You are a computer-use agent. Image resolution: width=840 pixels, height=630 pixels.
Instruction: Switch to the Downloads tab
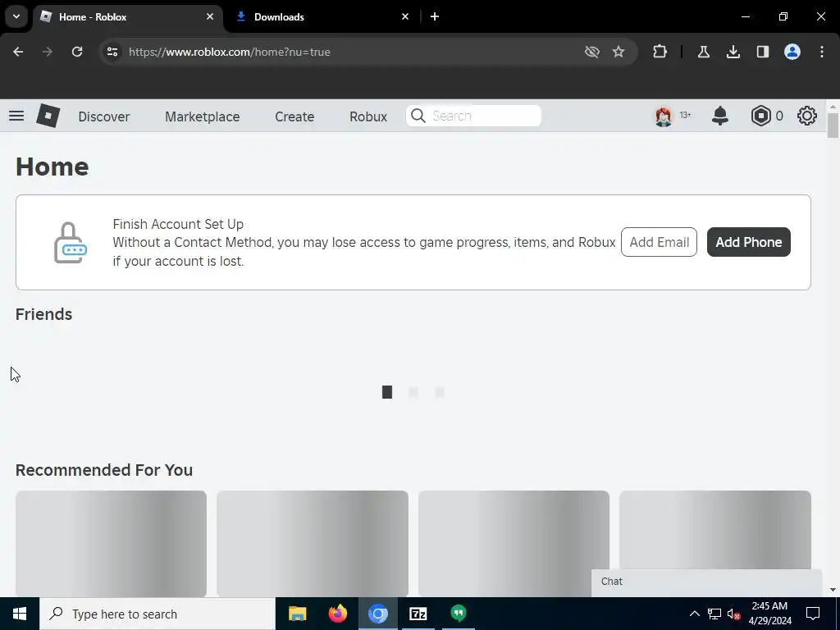[x=322, y=16]
